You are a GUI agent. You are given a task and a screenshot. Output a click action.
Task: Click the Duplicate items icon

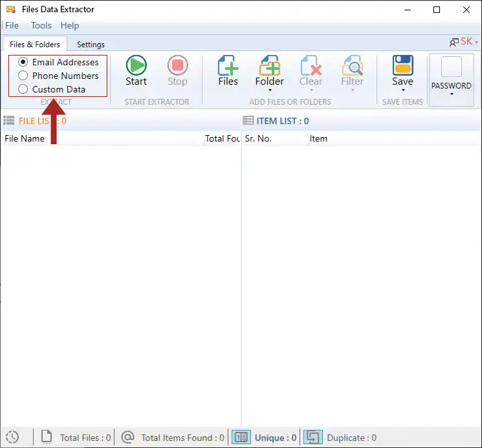click(313, 437)
